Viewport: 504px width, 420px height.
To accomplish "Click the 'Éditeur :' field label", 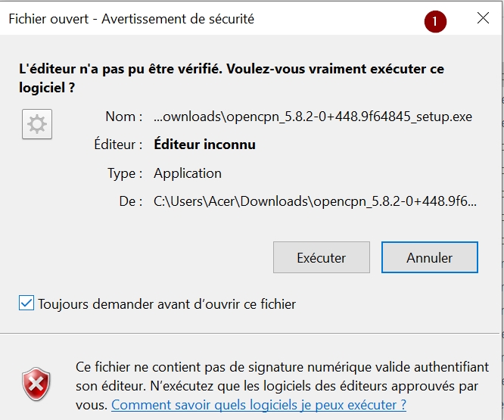I will pyautogui.click(x=118, y=145).
